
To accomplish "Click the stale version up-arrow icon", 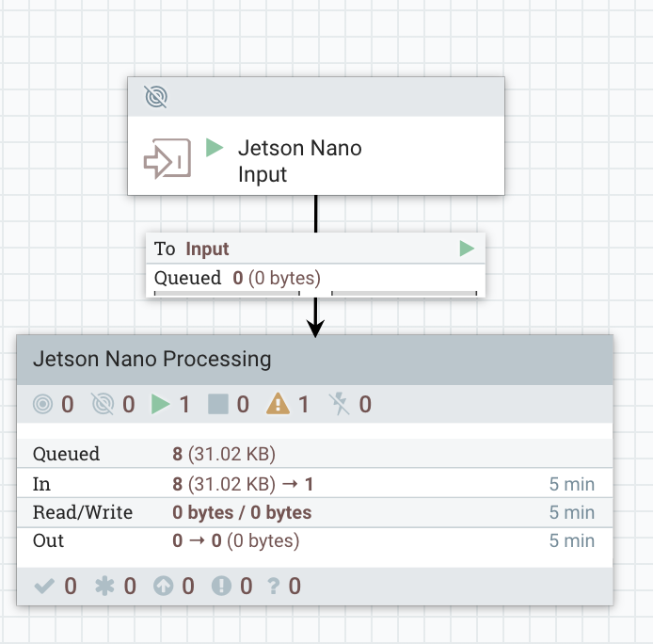I will (164, 586).
